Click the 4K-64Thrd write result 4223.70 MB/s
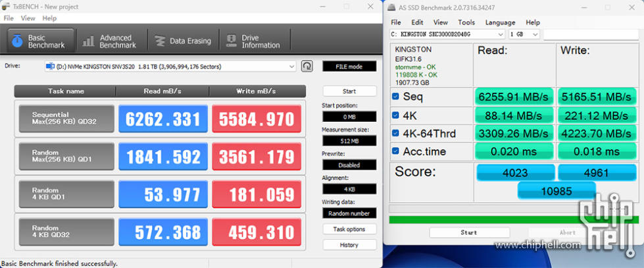 (597, 134)
